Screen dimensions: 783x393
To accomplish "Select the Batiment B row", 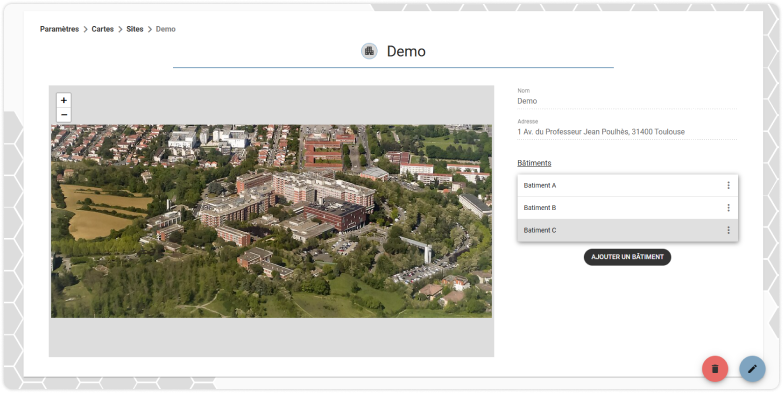I will coord(628,208).
